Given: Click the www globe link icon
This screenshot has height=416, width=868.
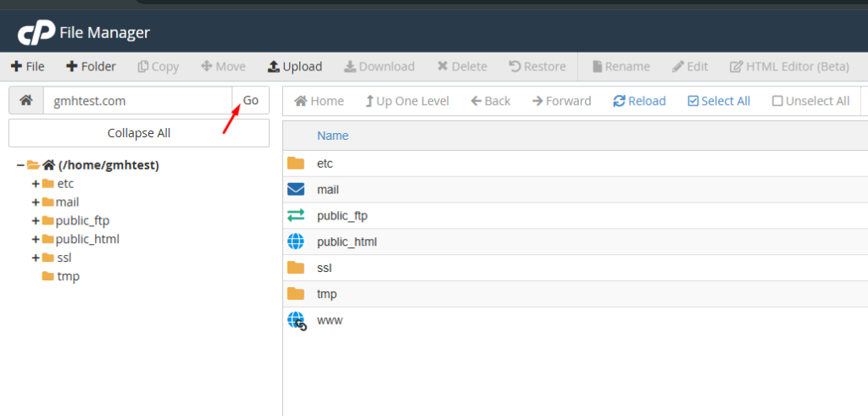Looking at the screenshot, I should [x=297, y=321].
